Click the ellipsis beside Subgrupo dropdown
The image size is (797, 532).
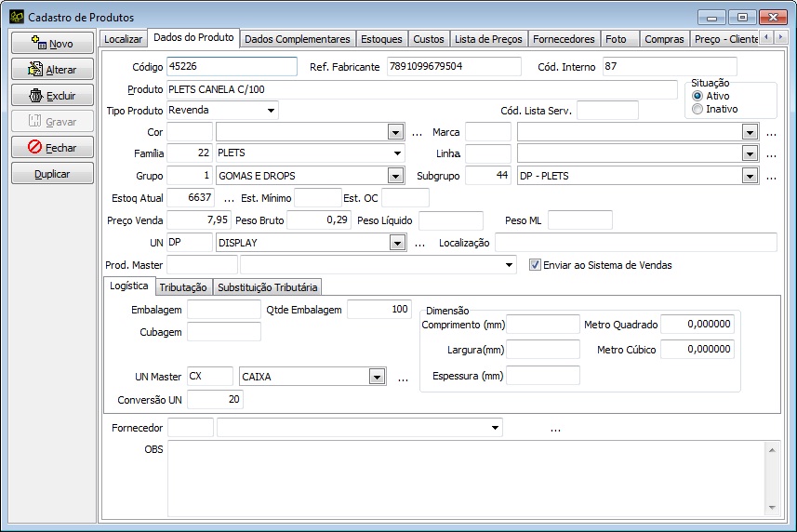pos(771,176)
